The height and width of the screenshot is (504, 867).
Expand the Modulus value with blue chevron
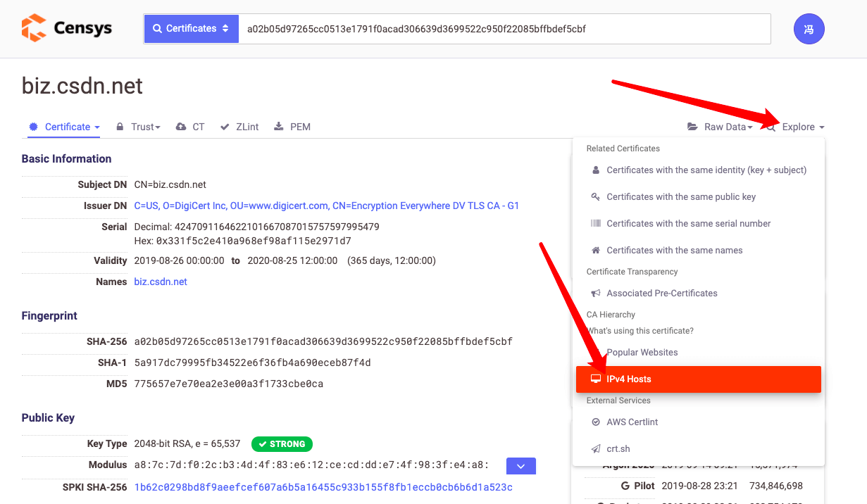521,466
